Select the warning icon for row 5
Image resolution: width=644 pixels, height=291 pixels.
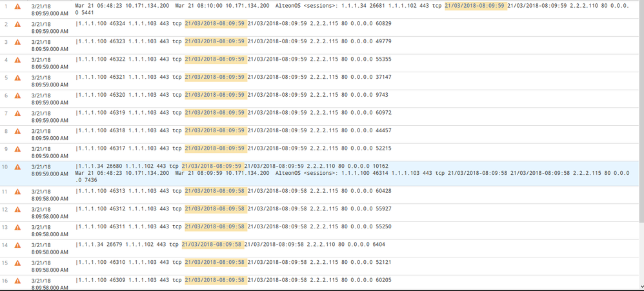click(x=18, y=77)
